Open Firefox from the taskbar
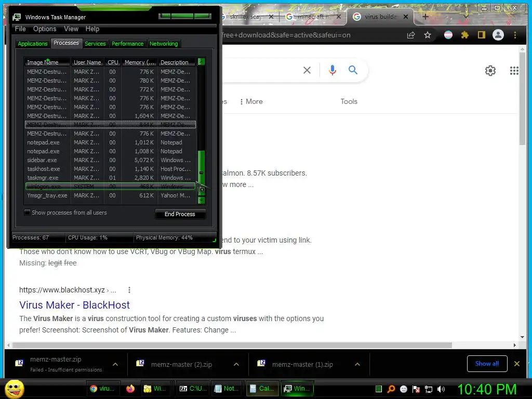 (130, 389)
